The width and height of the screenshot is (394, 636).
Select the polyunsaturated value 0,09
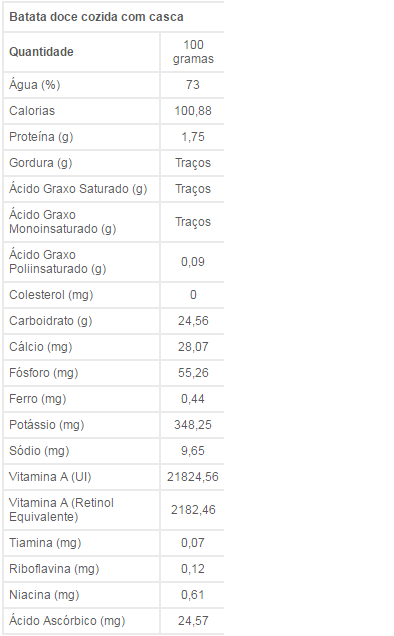click(x=193, y=262)
